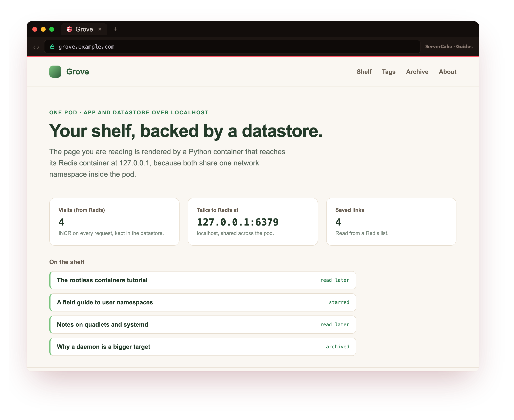The width and height of the screenshot is (514, 420).
Task: Click the archived tag on daemon row
Action: click(x=337, y=347)
